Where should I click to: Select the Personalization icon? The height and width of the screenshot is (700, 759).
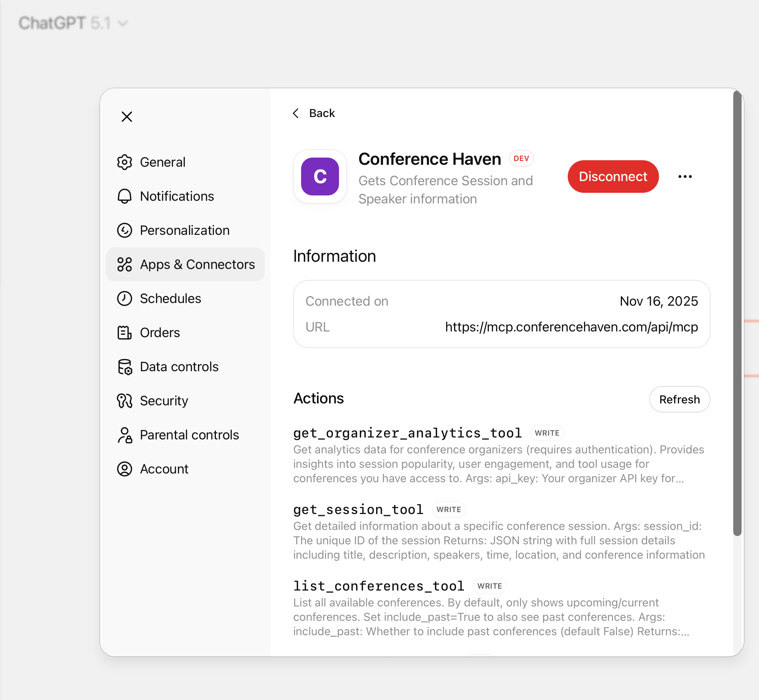[124, 230]
